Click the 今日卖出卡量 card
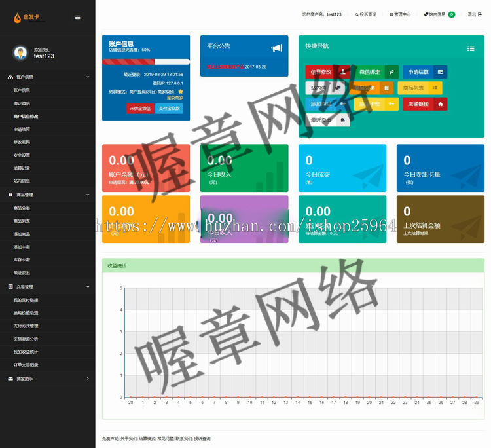This screenshot has width=491, height=448. (x=441, y=168)
